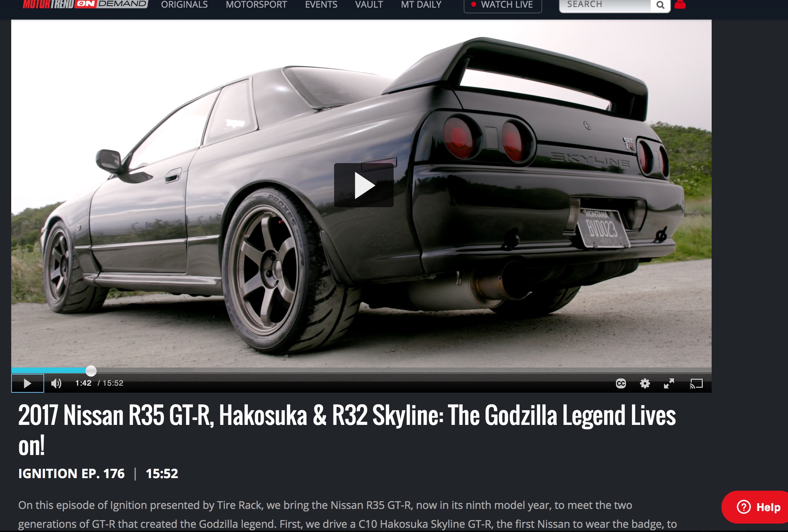Click the Watch Live button
Image resolution: width=788 pixels, height=532 pixels.
coord(503,5)
